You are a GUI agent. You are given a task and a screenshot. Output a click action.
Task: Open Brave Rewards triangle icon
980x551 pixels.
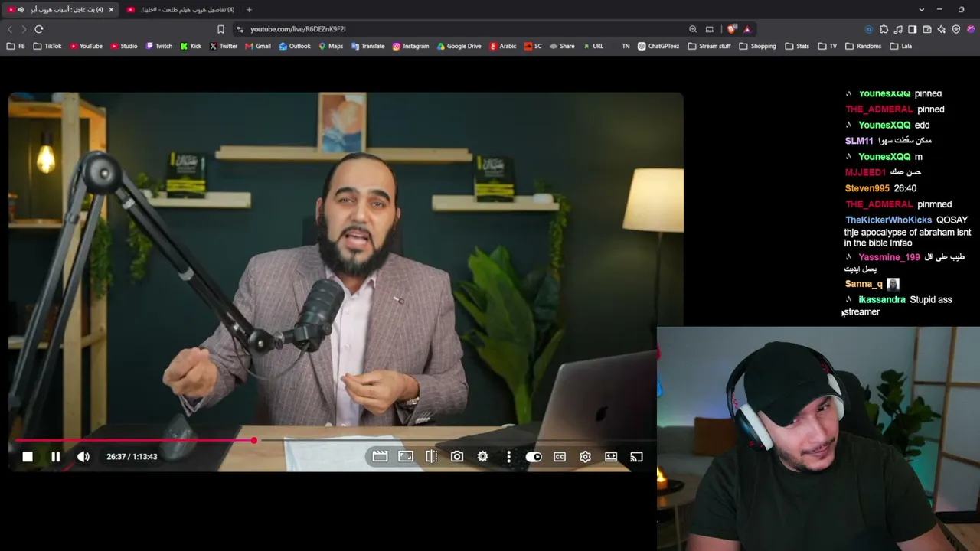(x=747, y=29)
